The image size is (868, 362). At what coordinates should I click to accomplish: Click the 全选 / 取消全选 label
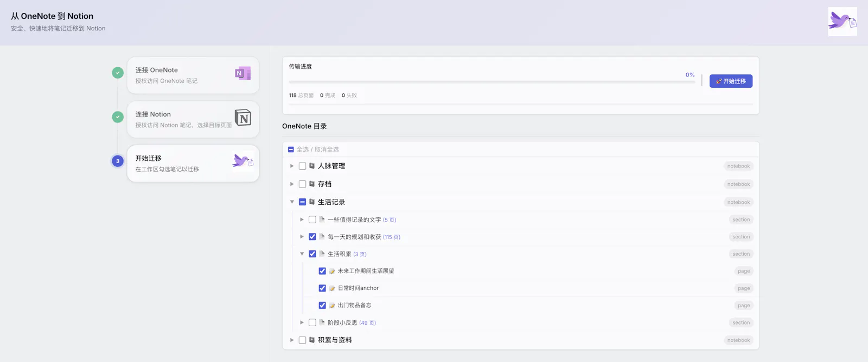(x=318, y=150)
